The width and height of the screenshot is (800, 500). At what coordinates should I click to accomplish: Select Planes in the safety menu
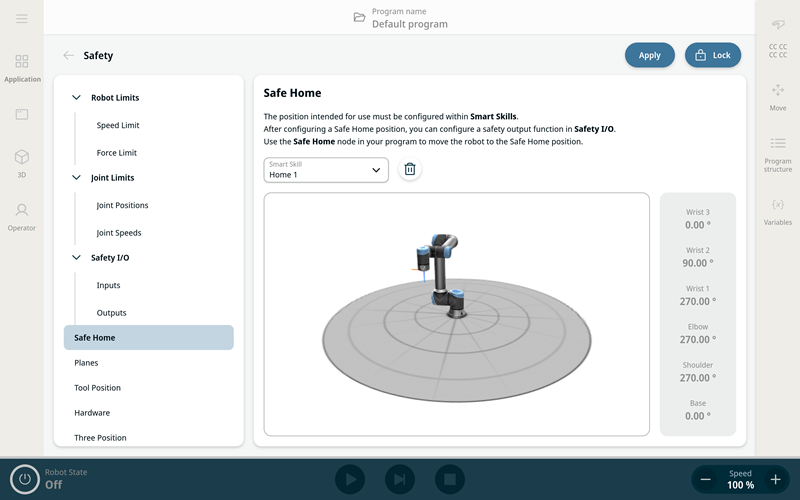click(87, 363)
